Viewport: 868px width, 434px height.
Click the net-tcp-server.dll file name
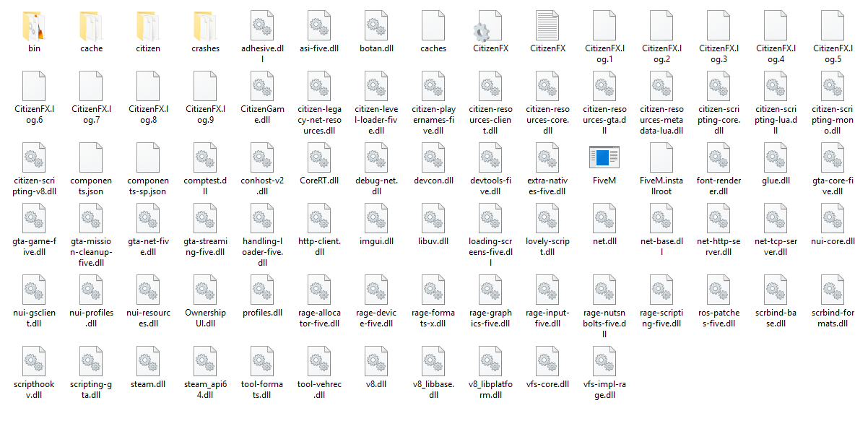[776, 246]
